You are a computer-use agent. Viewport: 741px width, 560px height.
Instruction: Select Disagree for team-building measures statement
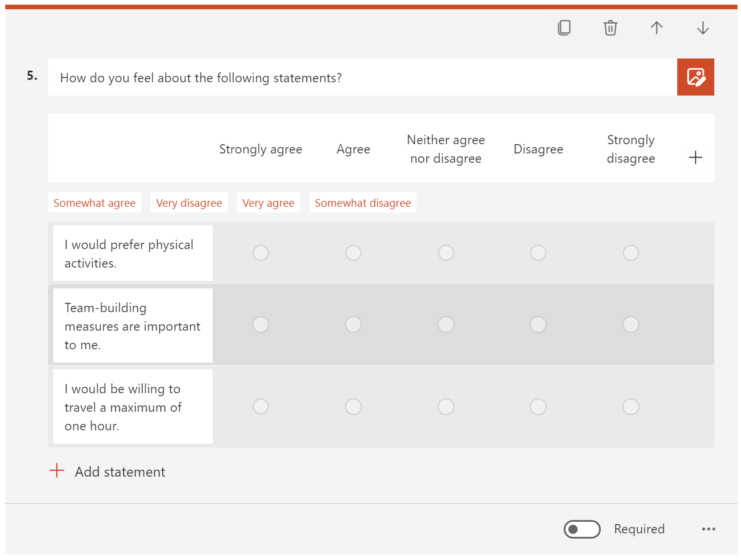(x=538, y=324)
